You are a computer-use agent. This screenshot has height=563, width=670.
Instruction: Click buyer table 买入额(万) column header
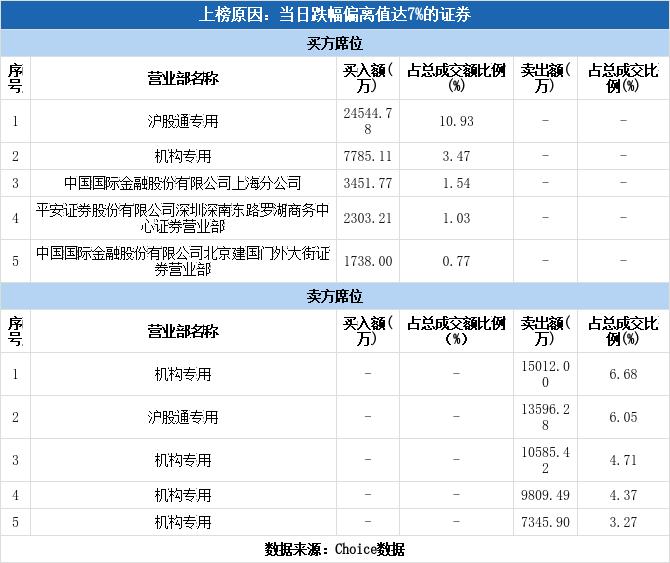point(367,78)
